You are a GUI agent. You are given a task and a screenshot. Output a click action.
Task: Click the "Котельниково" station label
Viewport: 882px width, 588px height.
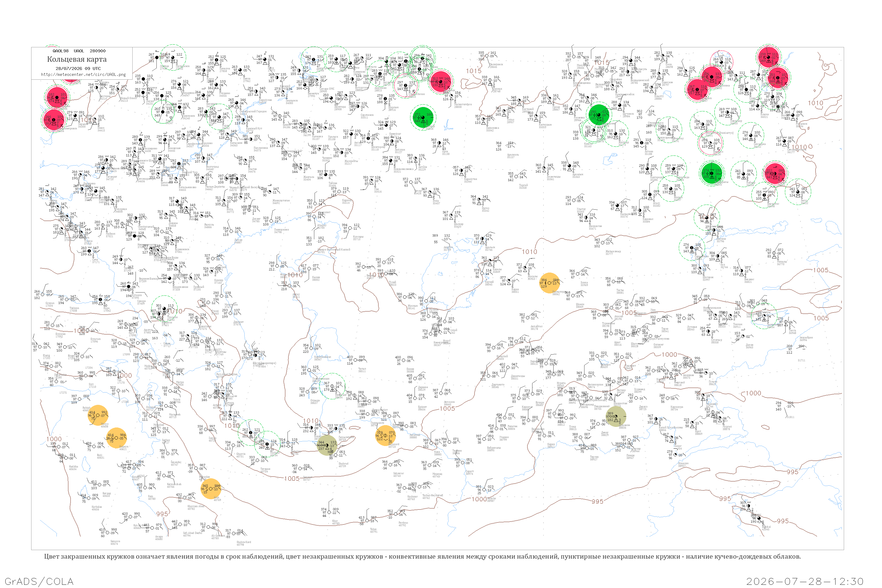(187, 188)
